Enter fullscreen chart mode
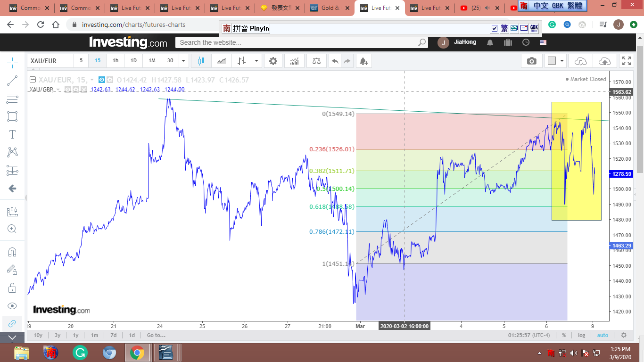644x362 pixels. 626,61
